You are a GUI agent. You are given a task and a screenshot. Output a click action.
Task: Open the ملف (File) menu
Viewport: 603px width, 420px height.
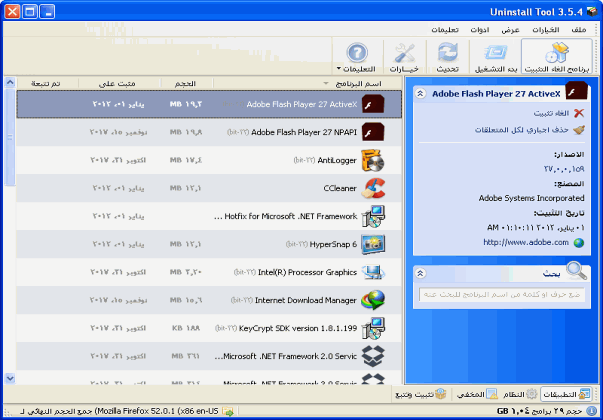(579, 30)
